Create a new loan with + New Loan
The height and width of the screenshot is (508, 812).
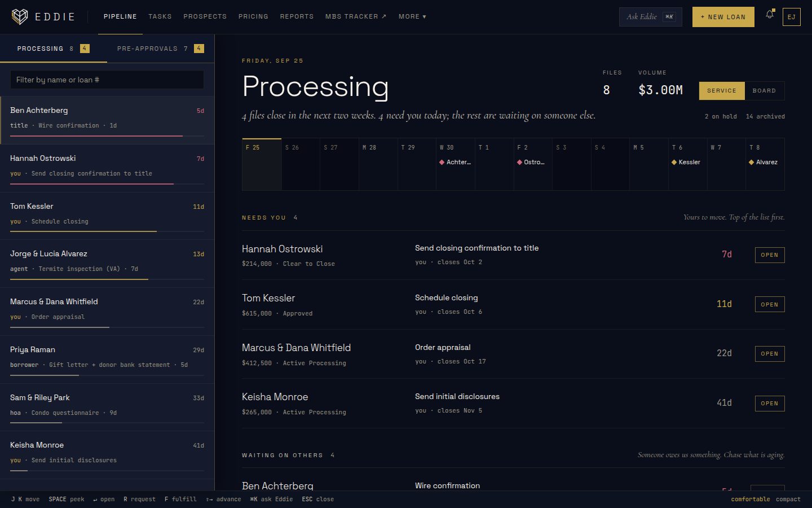coord(723,17)
